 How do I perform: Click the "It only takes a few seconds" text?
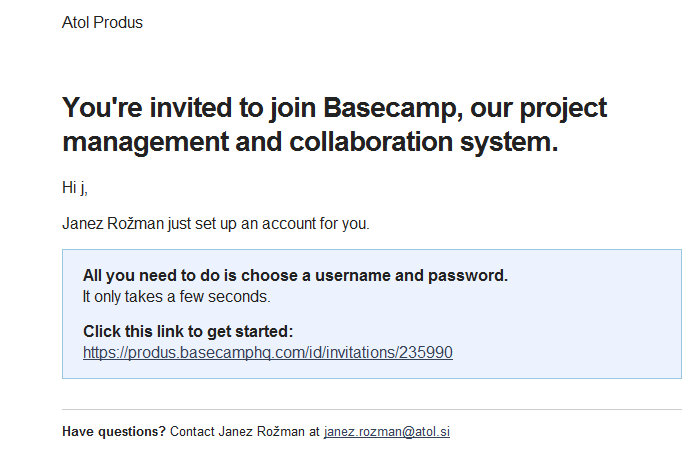pos(176,296)
